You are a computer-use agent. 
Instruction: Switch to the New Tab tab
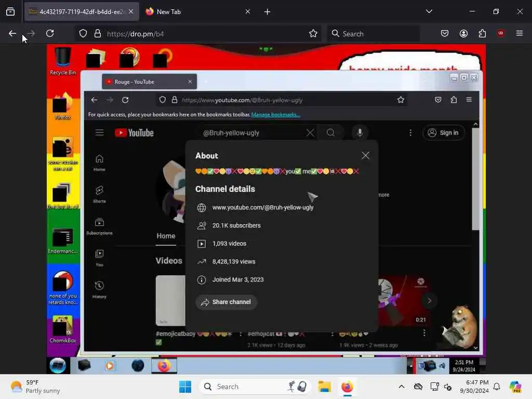198,11
